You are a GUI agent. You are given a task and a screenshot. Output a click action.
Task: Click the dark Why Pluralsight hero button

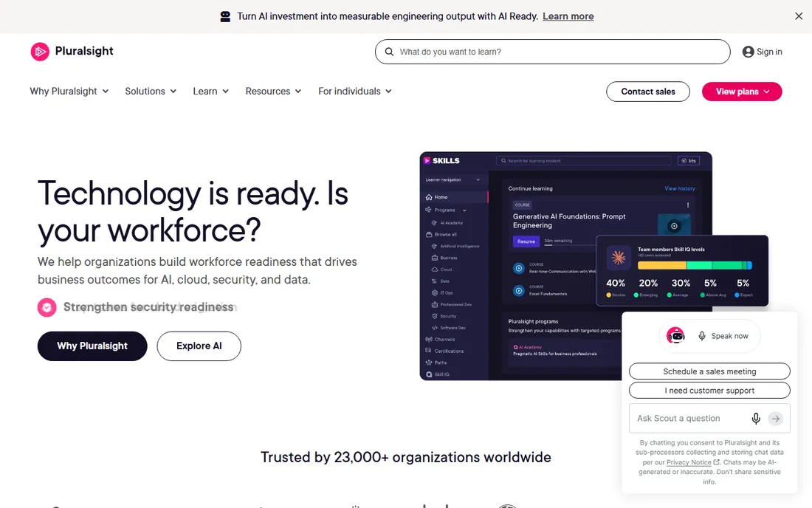pyautogui.click(x=92, y=346)
